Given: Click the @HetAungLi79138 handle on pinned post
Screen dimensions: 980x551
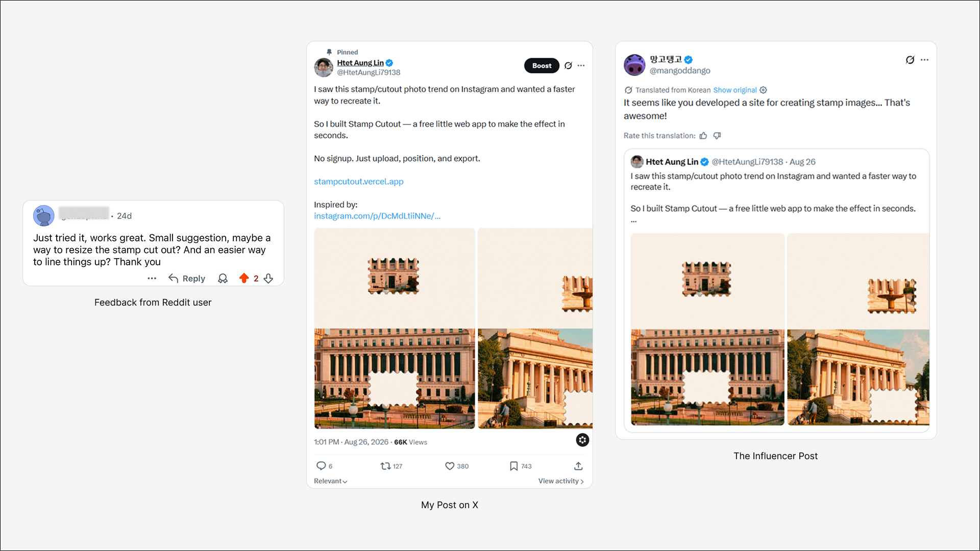Looking at the screenshot, I should click(x=369, y=72).
